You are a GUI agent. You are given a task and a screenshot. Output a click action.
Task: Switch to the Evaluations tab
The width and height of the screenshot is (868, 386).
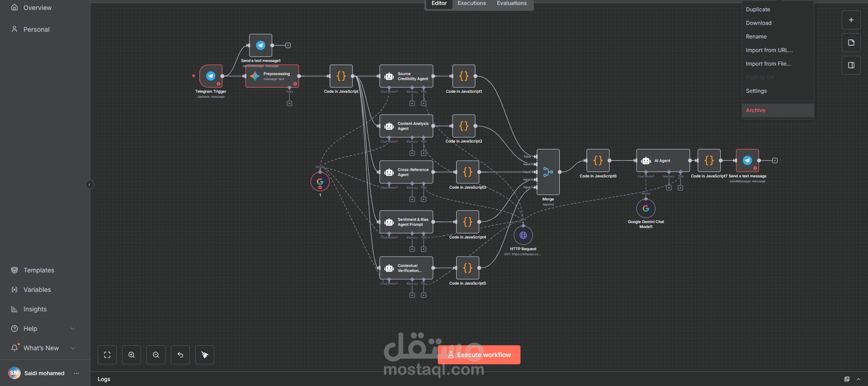click(512, 3)
